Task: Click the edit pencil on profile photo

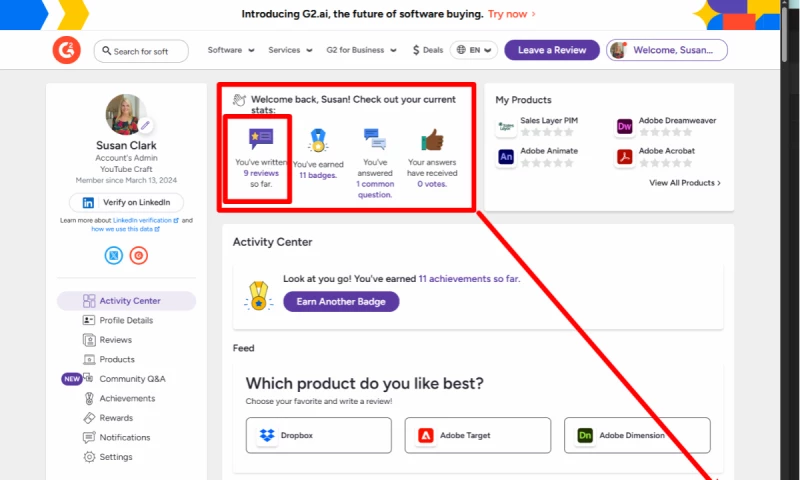Action: coord(146,126)
